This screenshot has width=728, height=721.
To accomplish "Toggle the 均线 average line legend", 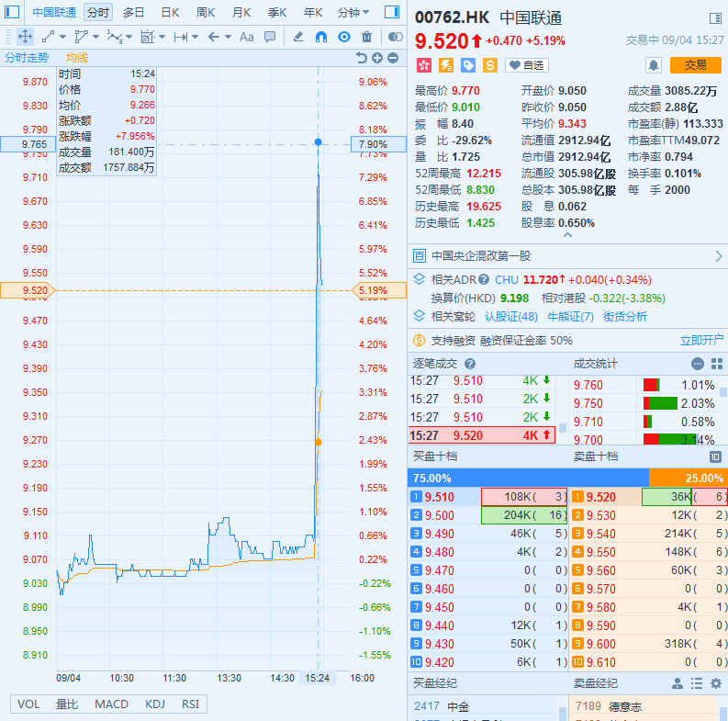I will (x=76, y=58).
